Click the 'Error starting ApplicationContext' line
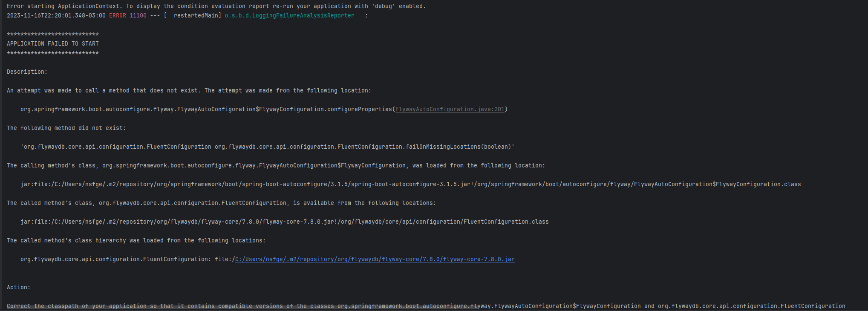Screen dimensions: 868x311 pyautogui.click(x=216, y=6)
